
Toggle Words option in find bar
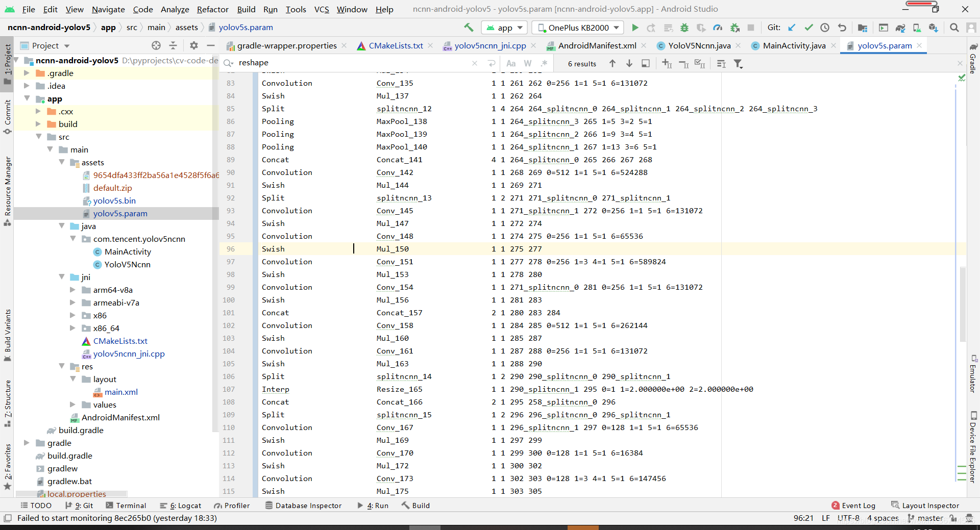528,63
